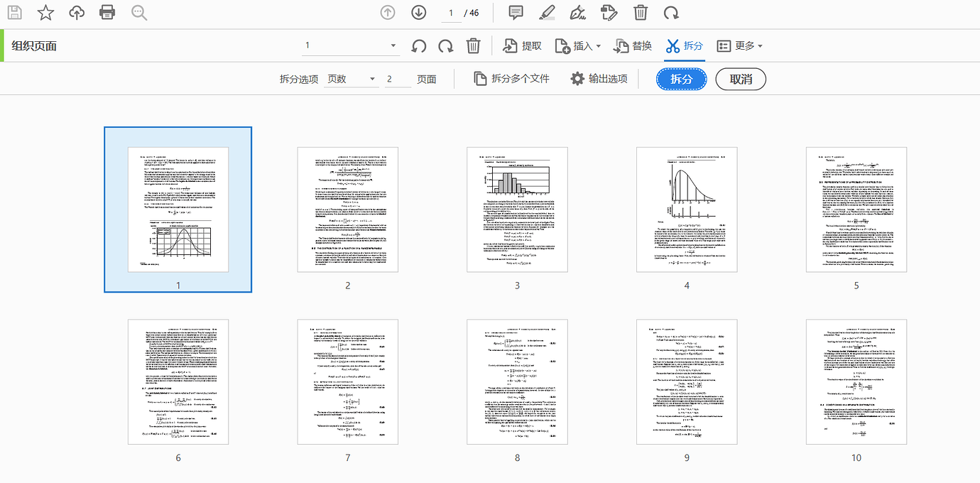Click the print icon

[107, 13]
